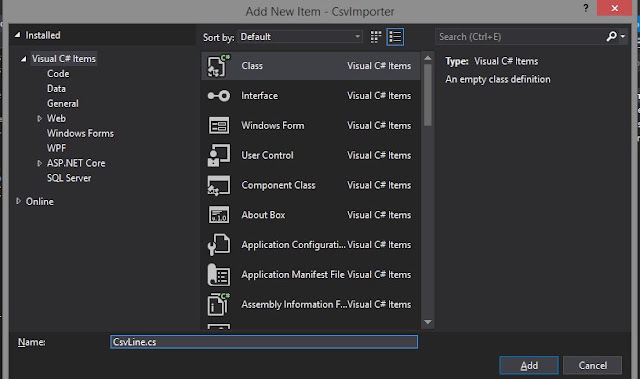640x379 pixels.
Task: Switch to medium icons grid view
Action: 376,37
